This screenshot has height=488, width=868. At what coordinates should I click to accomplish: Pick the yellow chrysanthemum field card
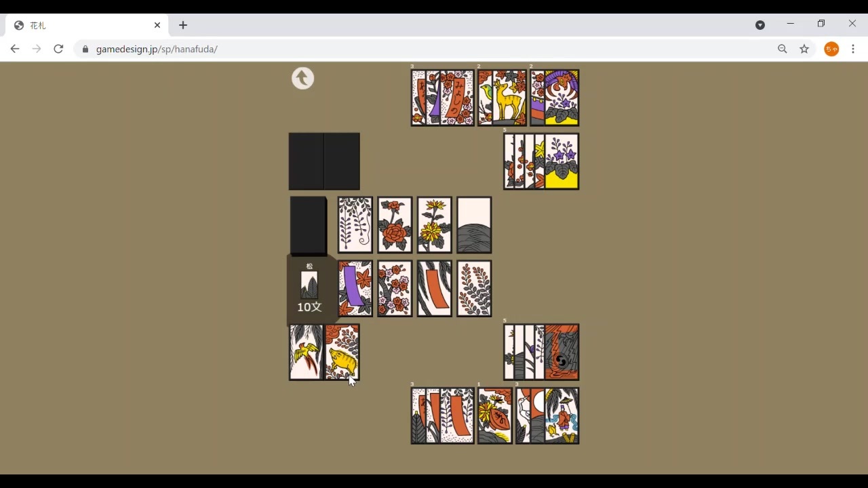[435, 225]
